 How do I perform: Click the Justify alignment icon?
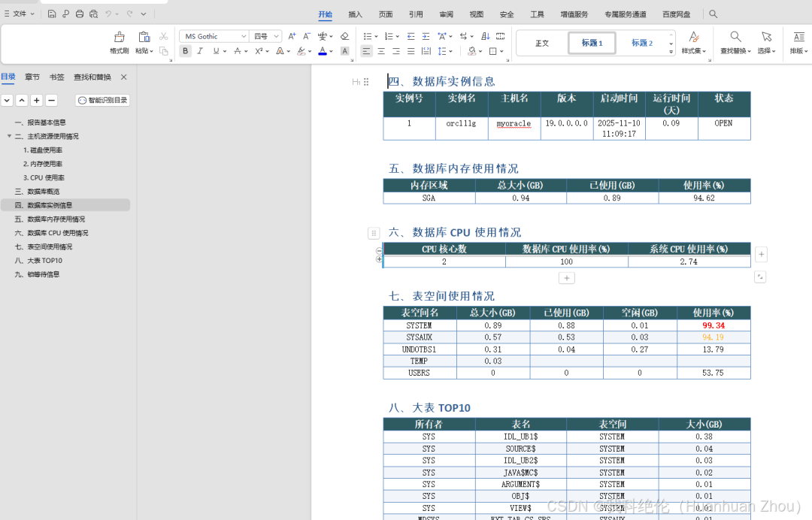pyautogui.click(x=411, y=50)
